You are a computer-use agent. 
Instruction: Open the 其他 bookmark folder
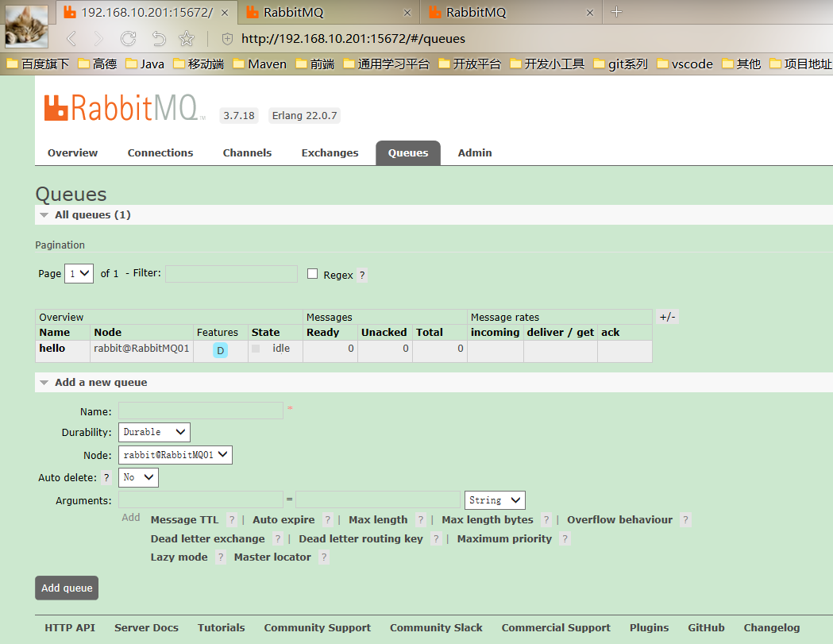tap(741, 64)
